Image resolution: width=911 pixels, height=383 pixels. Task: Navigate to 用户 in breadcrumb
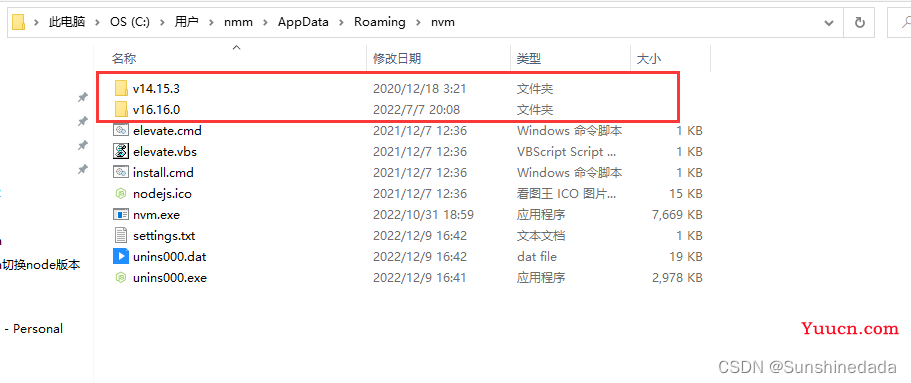(x=186, y=22)
